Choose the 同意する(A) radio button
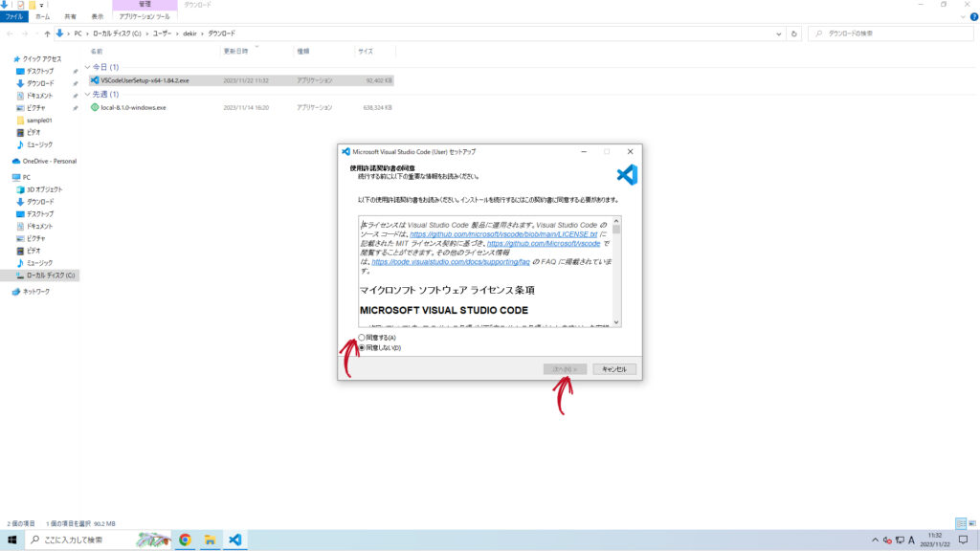980x551 pixels. [x=362, y=338]
